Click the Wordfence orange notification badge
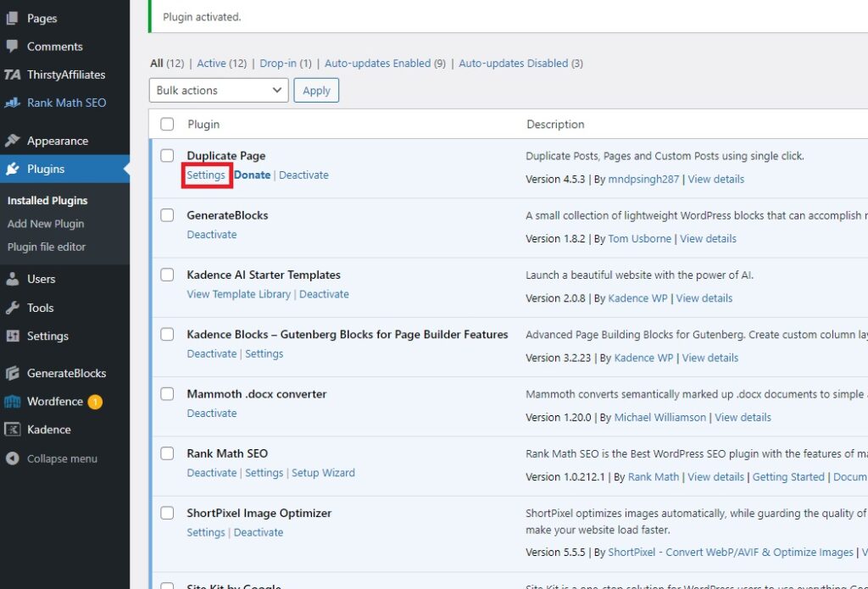This screenshot has height=589, width=868. coord(95,402)
